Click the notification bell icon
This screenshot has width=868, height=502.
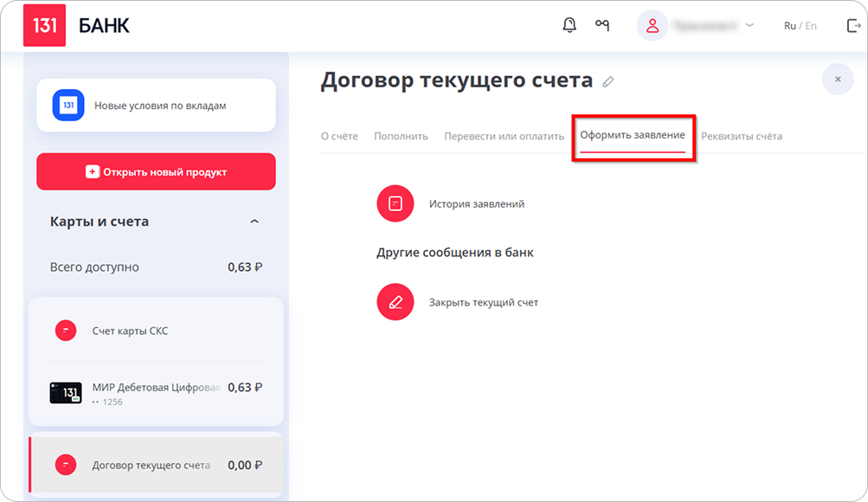tap(569, 25)
